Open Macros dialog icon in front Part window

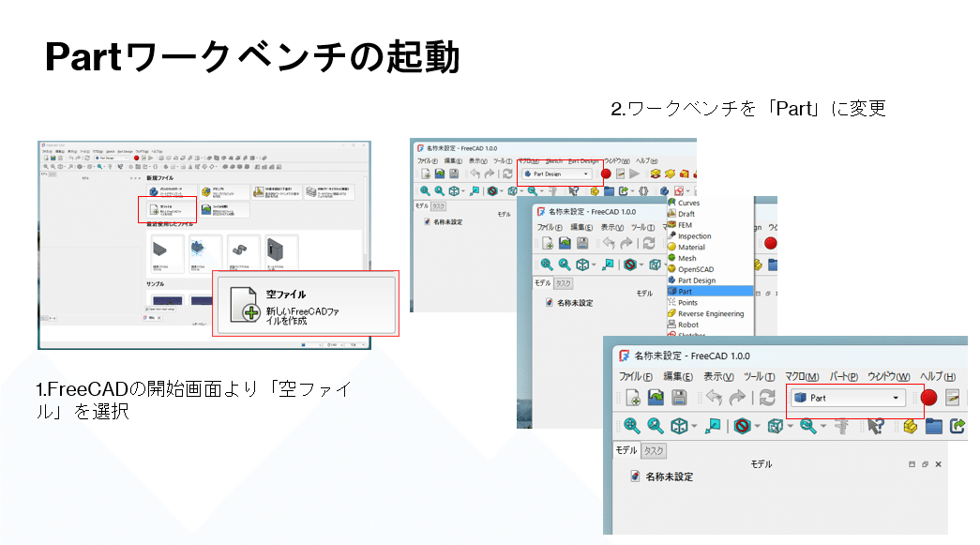953,398
